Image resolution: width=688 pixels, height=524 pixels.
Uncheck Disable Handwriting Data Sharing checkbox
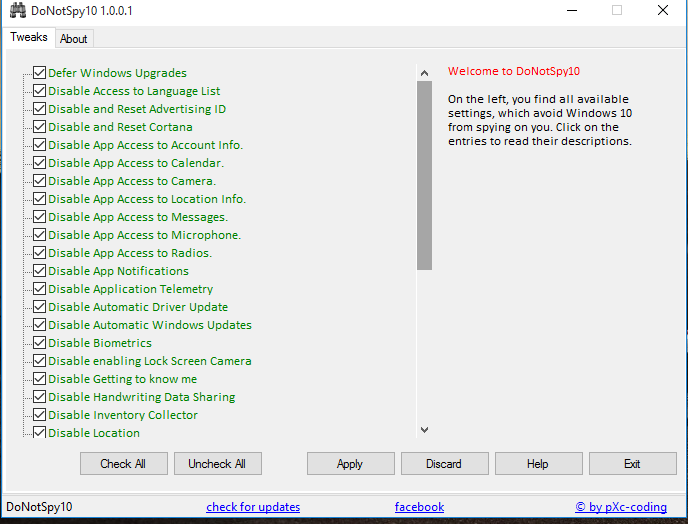coord(39,396)
